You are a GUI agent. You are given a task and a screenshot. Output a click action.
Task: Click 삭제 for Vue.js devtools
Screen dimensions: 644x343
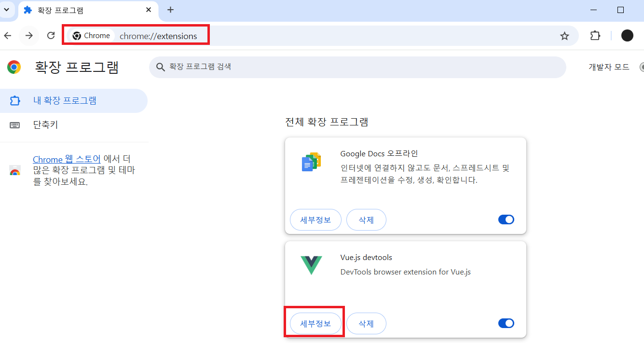click(366, 323)
